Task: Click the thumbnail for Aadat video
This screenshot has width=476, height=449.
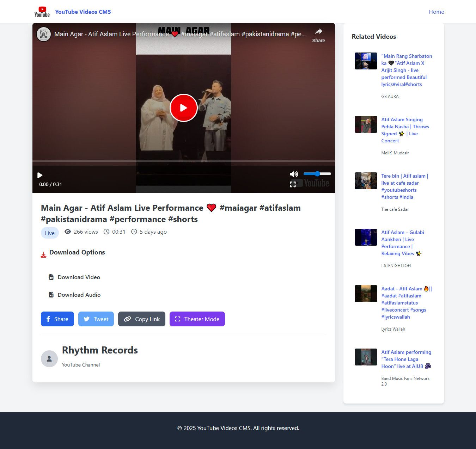Action: point(366,294)
